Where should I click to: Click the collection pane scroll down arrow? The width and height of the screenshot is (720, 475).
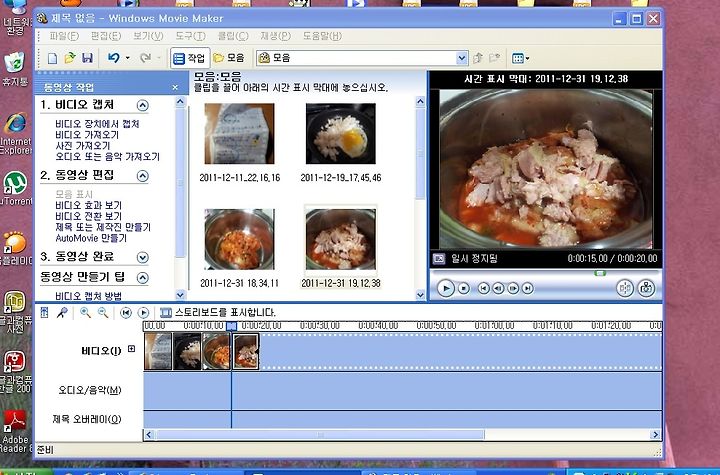point(420,295)
